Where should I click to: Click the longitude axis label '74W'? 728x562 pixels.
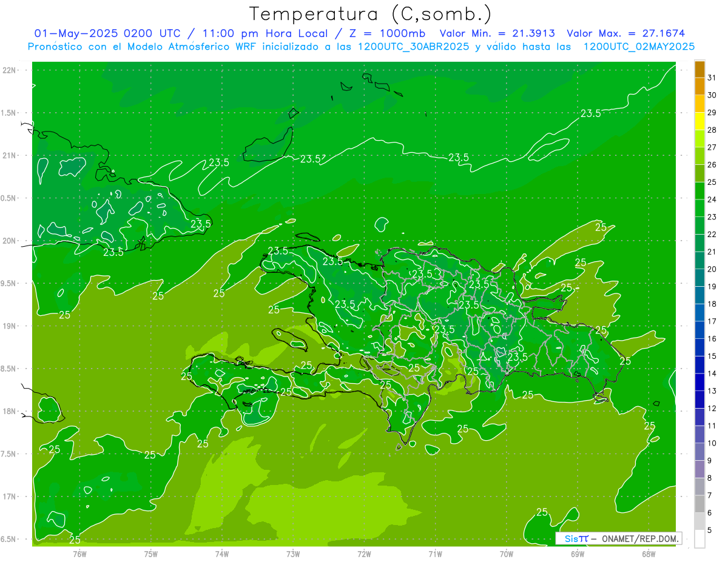pos(222,554)
